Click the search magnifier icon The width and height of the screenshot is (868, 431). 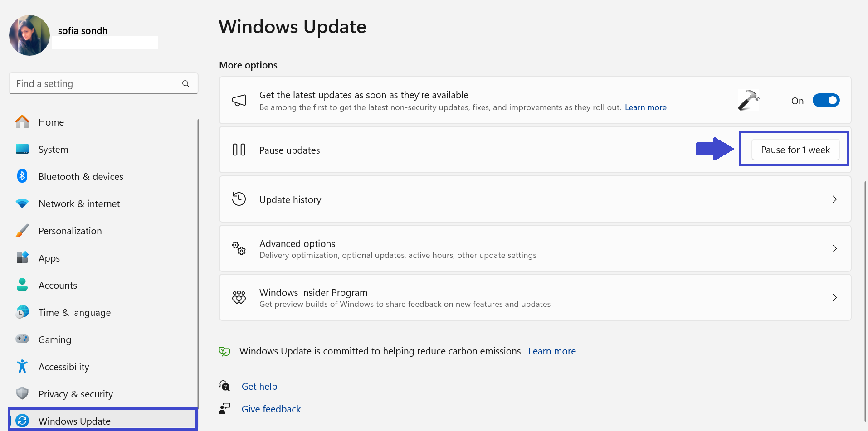tap(186, 84)
